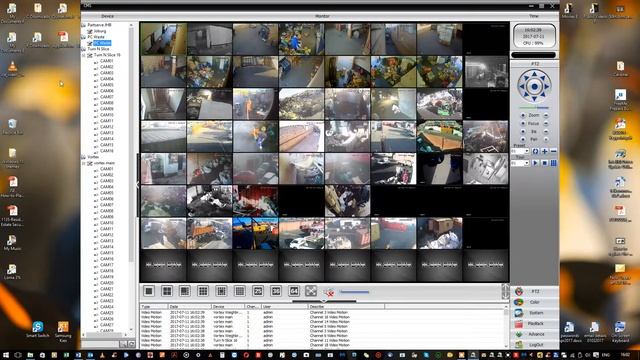Open the Advance panel tab
Viewport: 640px width, 360px height.
click(535, 334)
